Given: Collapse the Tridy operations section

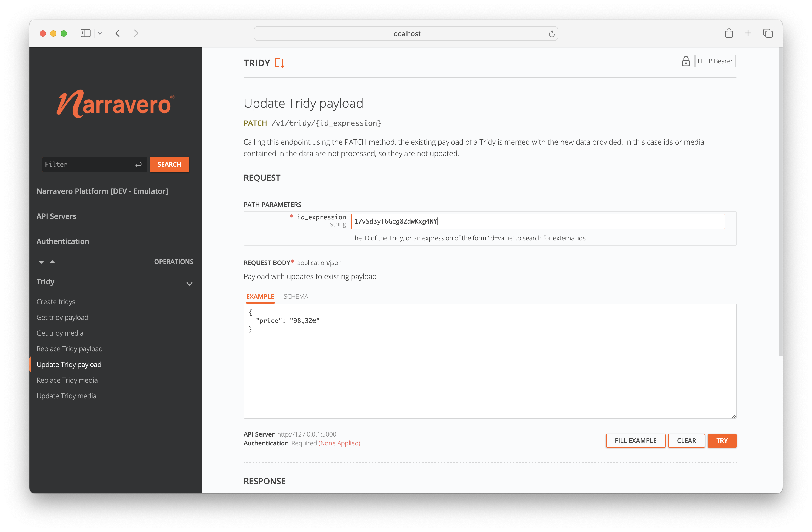Looking at the screenshot, I should [x=190, y=284].
